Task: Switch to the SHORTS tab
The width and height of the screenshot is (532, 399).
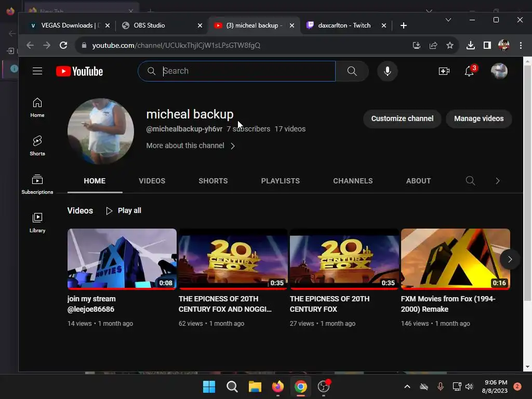Action: [213, 181]
